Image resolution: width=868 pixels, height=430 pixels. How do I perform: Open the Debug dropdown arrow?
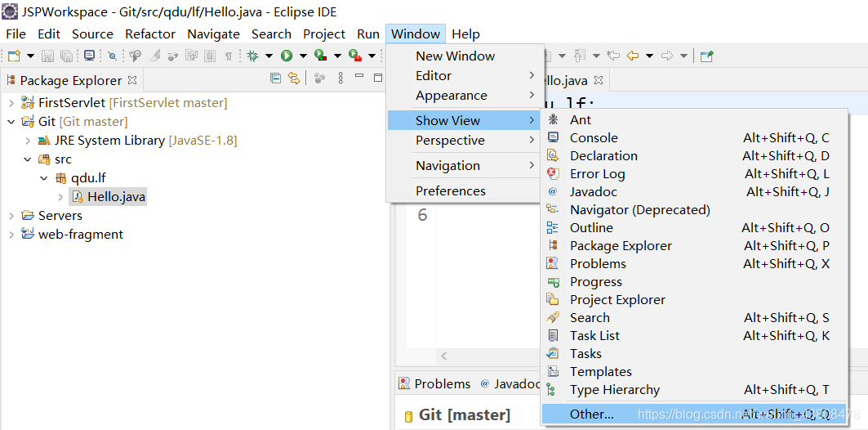coord(269,56)
